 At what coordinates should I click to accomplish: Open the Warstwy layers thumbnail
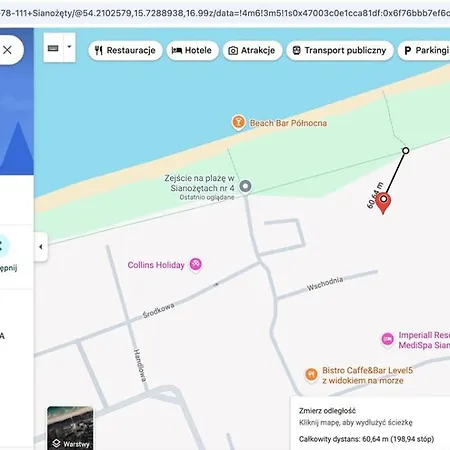click(x=70, y=428)
